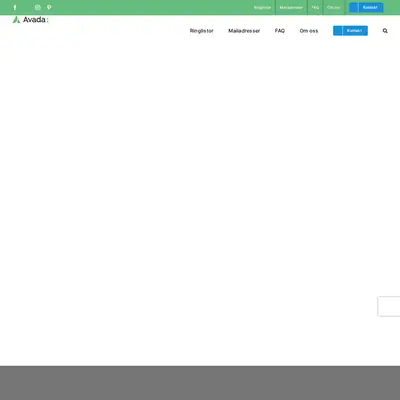This screenshot has width=400, height=400.
Task: Click Mailadresser link in green top bar
Action: pos(291,7)
